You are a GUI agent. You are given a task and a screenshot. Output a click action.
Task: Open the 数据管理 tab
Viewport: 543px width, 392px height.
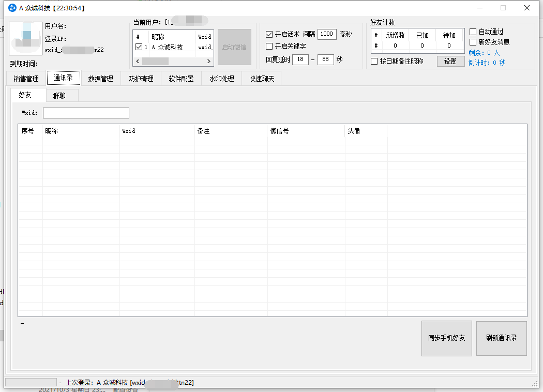click(x=100, y=79)
